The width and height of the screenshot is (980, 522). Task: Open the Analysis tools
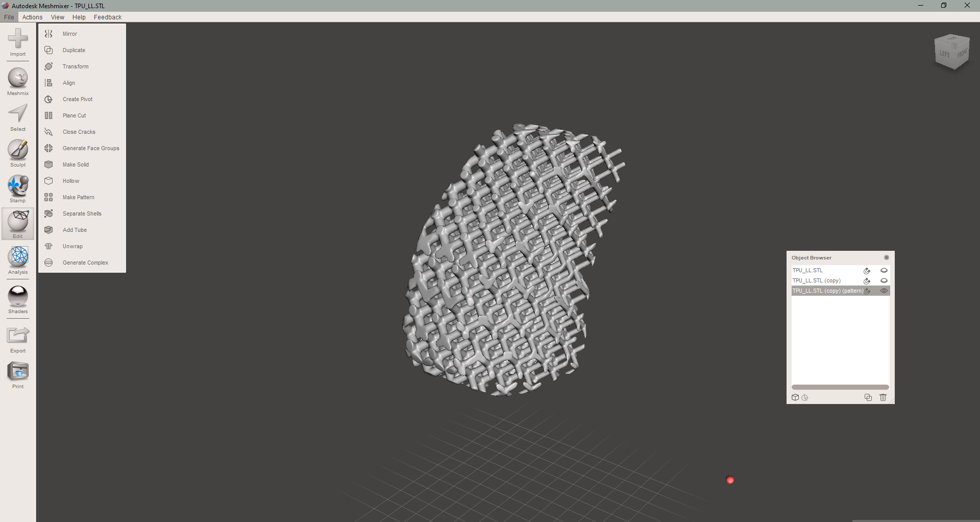18,260
